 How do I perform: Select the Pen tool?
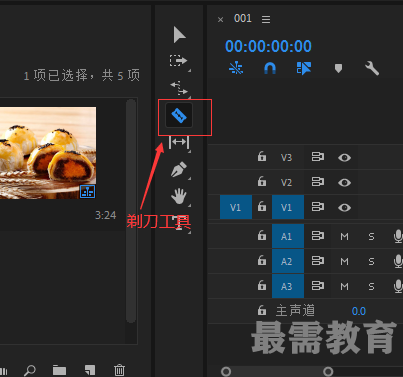pyautogui.click(x=179, y=169)
